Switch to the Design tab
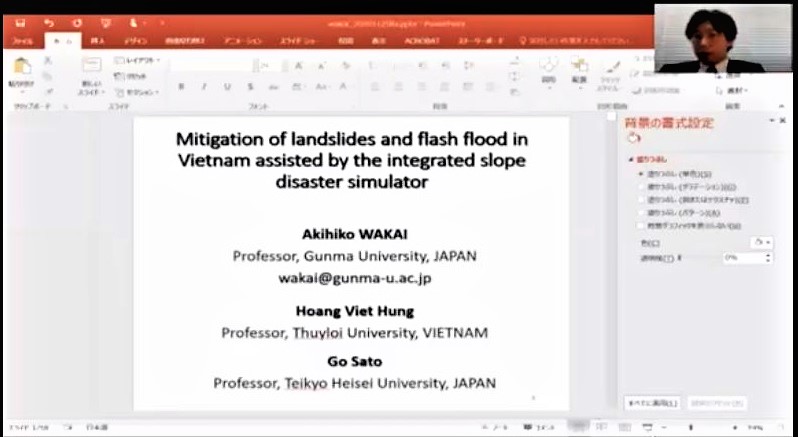Viewport: 798px width, 437px height. pyautogui.click(x=135, y=41)
